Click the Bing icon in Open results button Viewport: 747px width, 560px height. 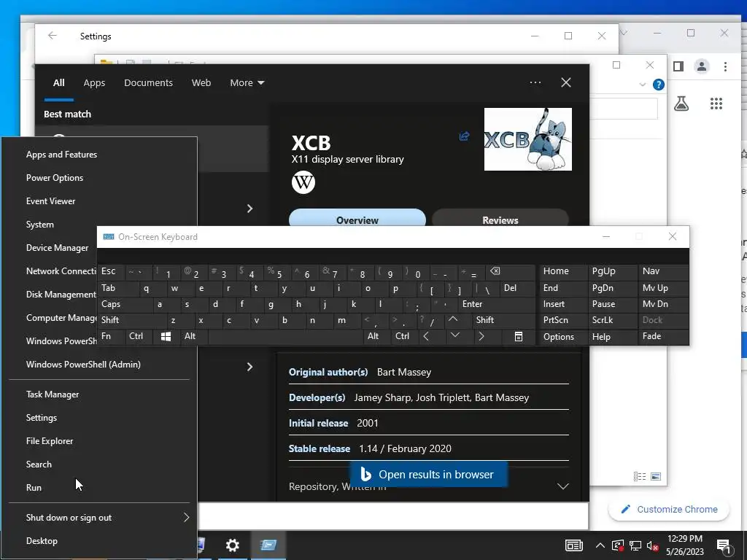366,474
